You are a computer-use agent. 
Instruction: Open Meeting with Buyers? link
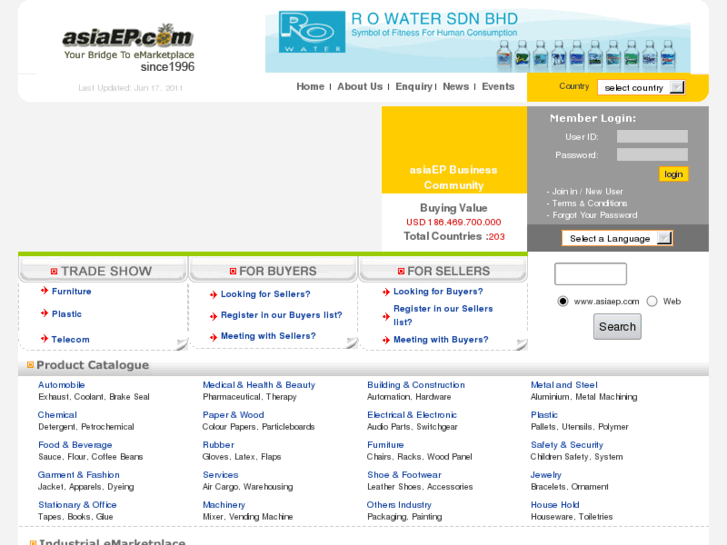[x=441, y=340]
